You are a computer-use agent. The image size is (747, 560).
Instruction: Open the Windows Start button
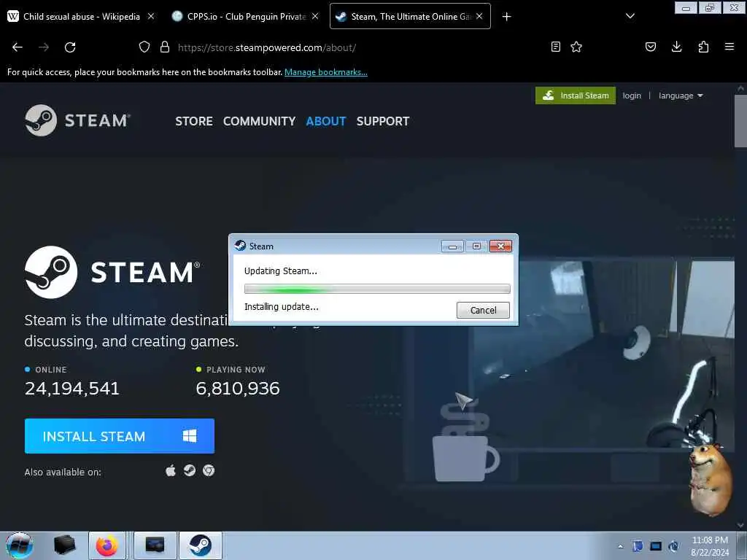tap(19, 545)
